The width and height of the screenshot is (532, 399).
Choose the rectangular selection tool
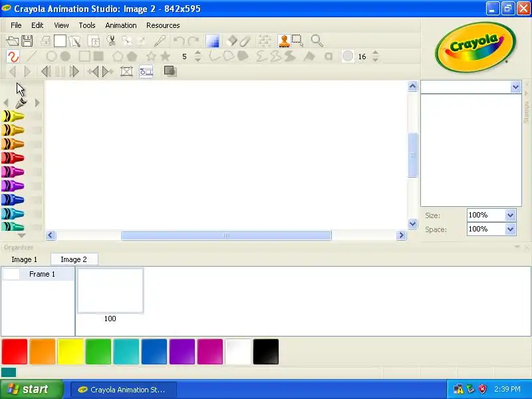tap(297, 41)
